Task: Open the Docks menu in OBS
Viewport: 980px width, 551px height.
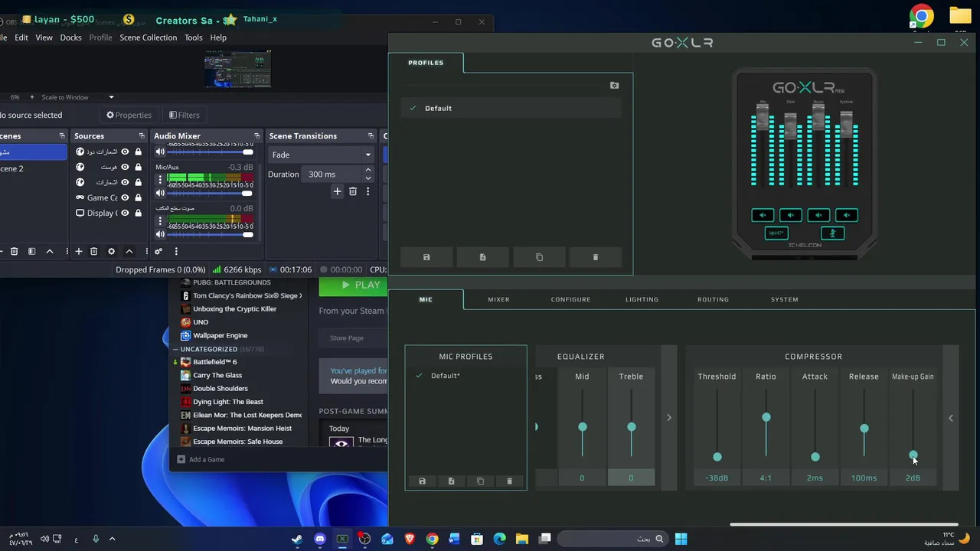Action: tap(70, 37)
